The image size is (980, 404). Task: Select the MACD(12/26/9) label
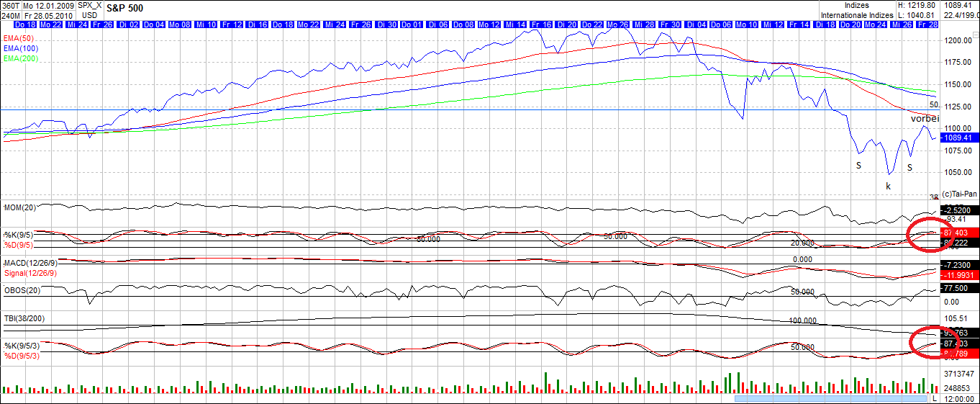pos(30,262)
